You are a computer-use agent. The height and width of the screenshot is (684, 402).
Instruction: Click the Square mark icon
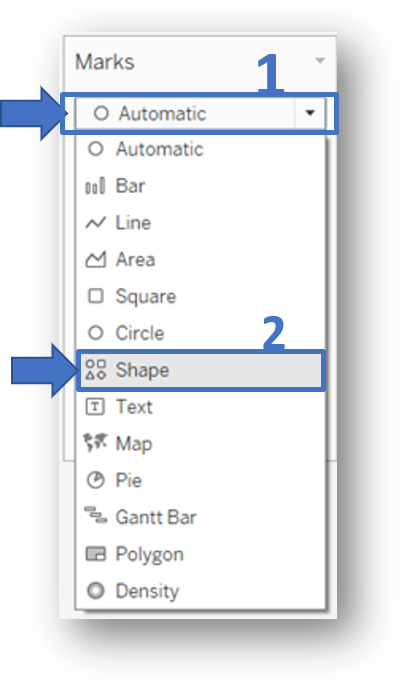click(x=95, y=296)
